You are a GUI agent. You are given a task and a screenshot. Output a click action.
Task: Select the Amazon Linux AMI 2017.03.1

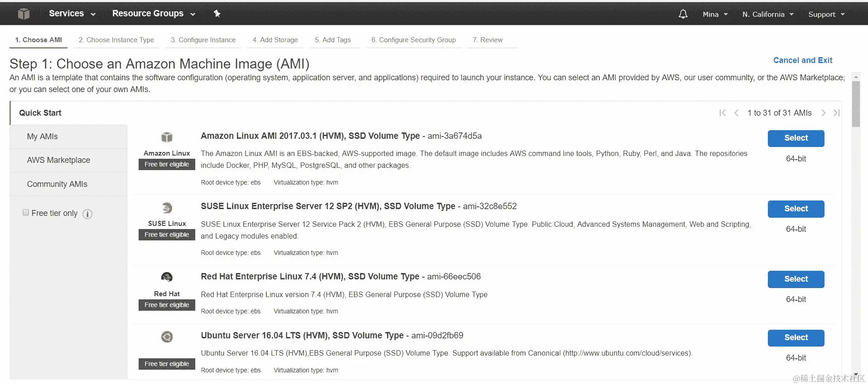(x=796, y=138)
